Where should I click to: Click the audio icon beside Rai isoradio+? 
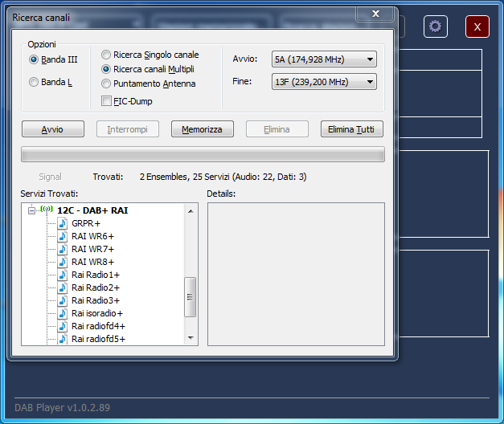[x=63, y=313]
